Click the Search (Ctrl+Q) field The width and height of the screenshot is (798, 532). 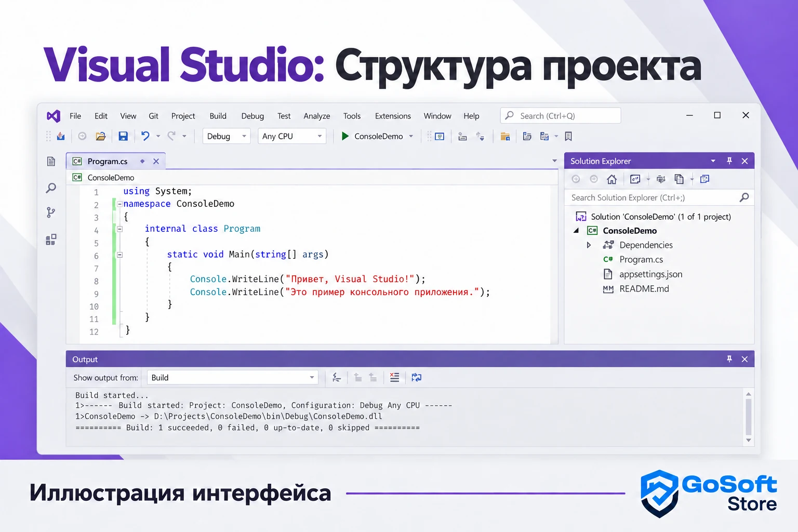(561, 115)
